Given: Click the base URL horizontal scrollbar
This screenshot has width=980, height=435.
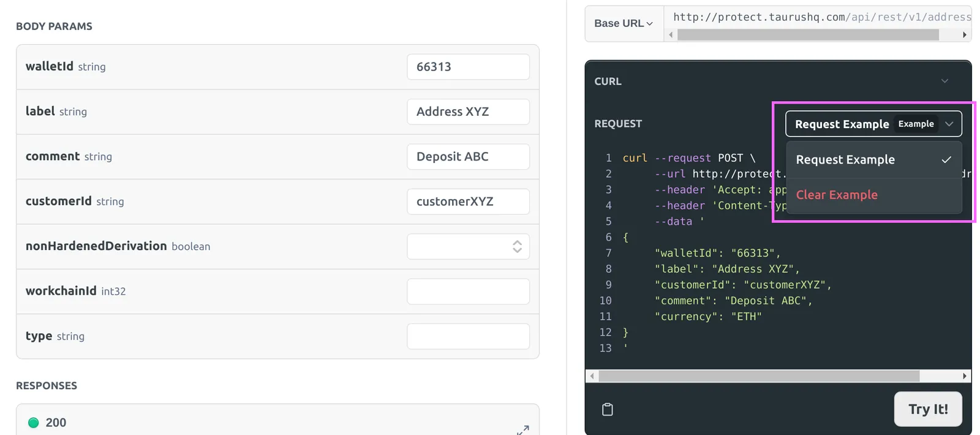Looking at the screenshot, I should pos(808,35).
